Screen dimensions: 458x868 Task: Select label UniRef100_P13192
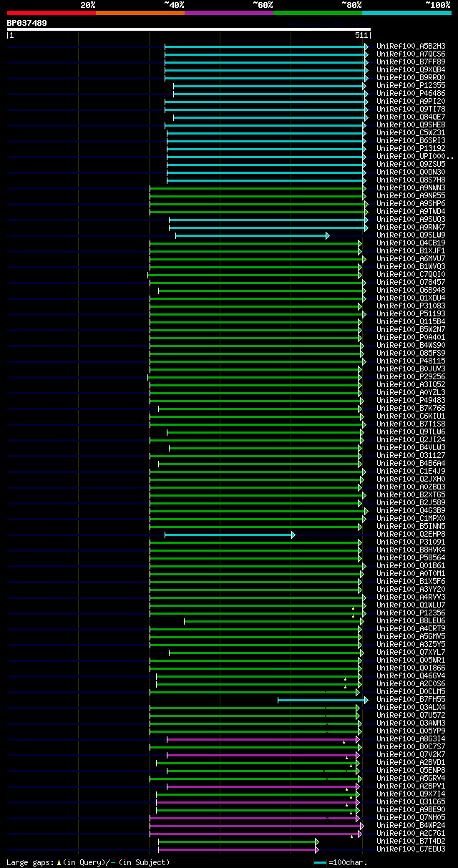411,149
